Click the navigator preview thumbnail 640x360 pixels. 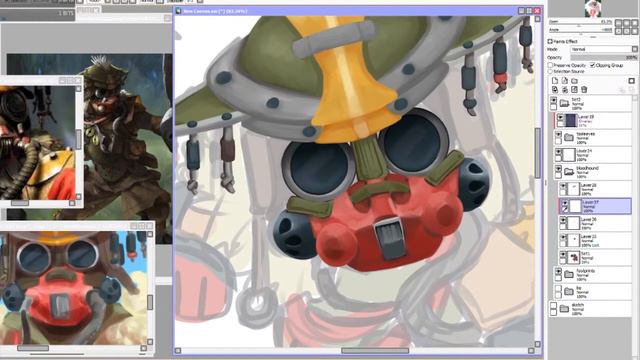click(x=593, y=8)
